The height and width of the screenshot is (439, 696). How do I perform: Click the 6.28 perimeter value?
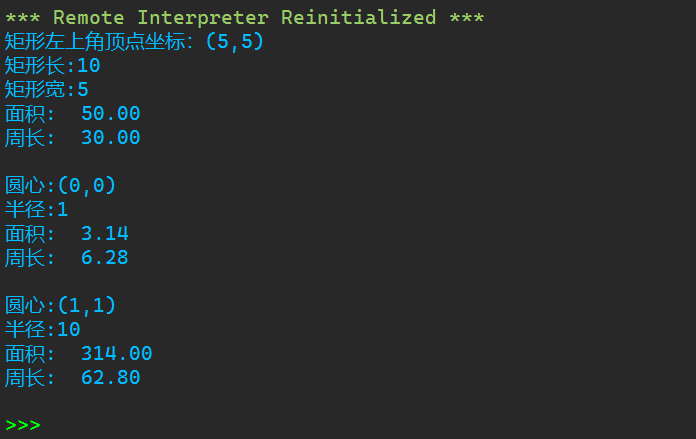pyautogui.click(x=104, y=258)
